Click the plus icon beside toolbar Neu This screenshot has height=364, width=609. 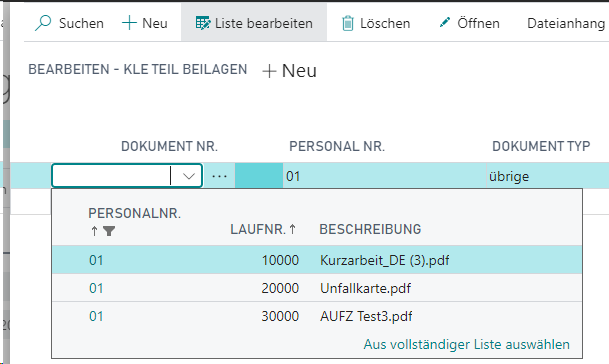129,23
